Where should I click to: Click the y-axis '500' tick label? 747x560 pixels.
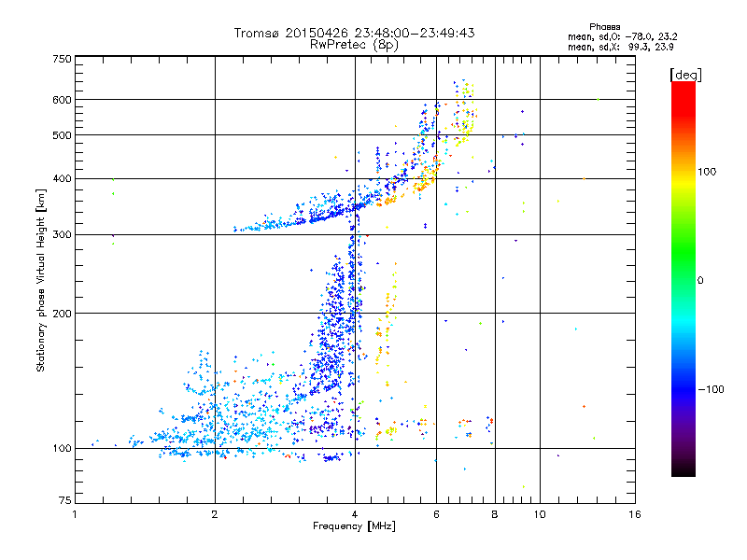[x=63, y=135]
